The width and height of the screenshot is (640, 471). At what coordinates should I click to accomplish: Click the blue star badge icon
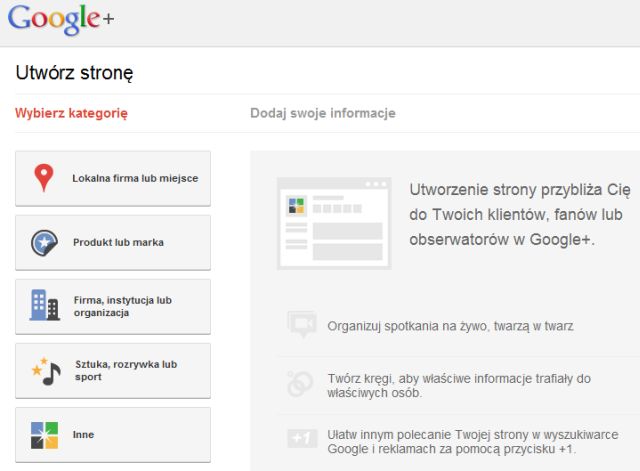tap(44, 242)
